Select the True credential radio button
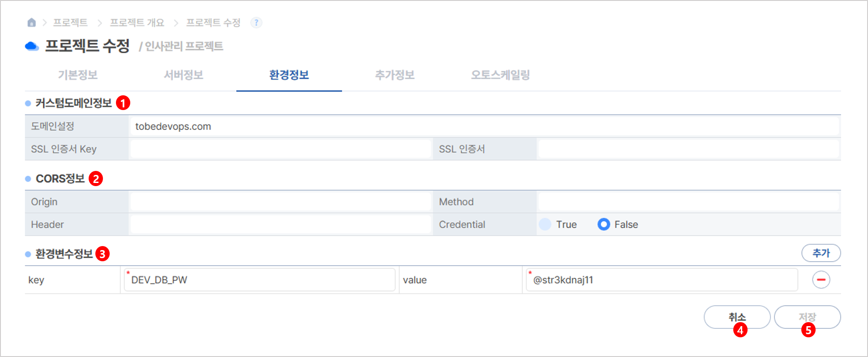The height and width of the screenshot is (357, 868). point(545,224)
